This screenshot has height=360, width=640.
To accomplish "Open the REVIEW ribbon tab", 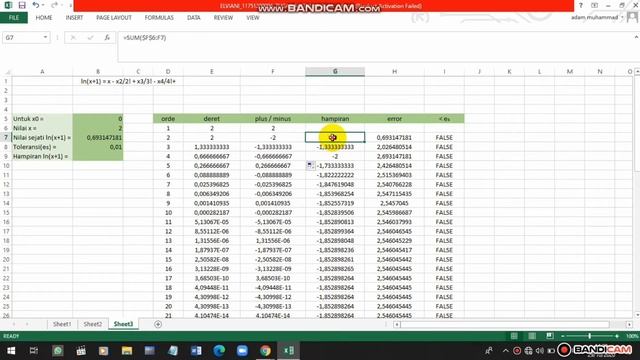I will [x=223, y=18].
